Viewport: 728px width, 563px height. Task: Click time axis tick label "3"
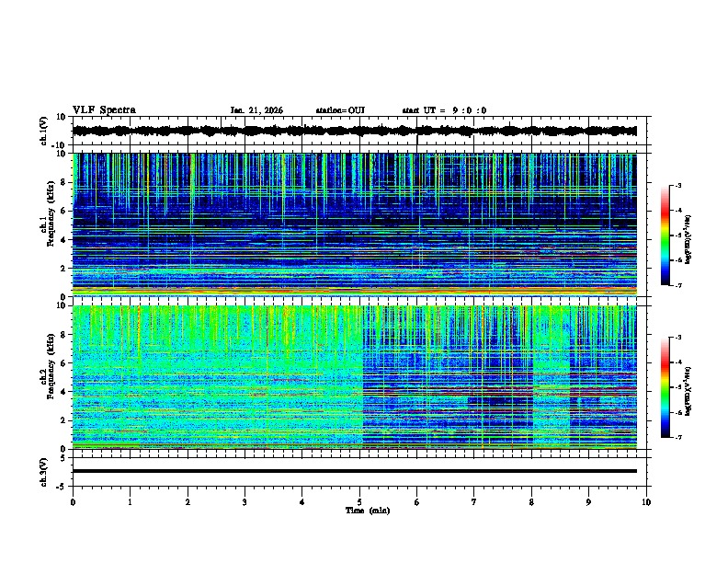point(245,502)
